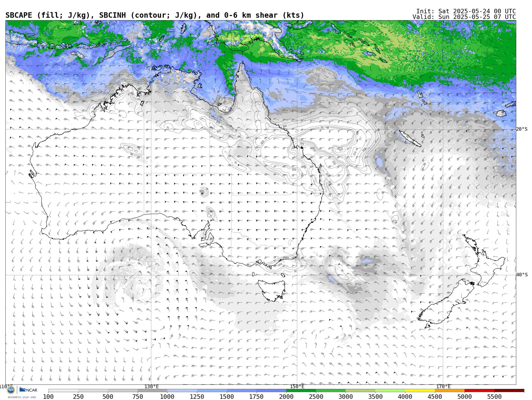532x400 pixels.
Task: Click the colorbar tick label 1500
Action: pyautogui.click(x=227, y=397)
